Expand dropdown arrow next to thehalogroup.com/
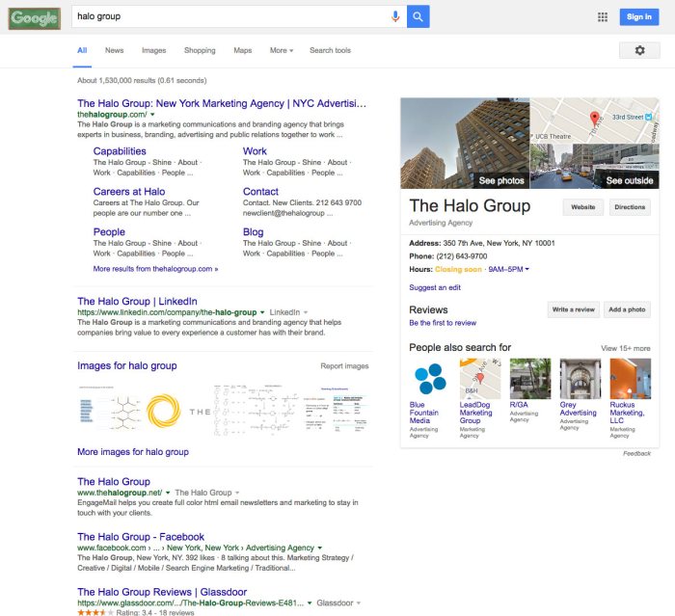This screenshot has height=616, width=675. (152, 115)
